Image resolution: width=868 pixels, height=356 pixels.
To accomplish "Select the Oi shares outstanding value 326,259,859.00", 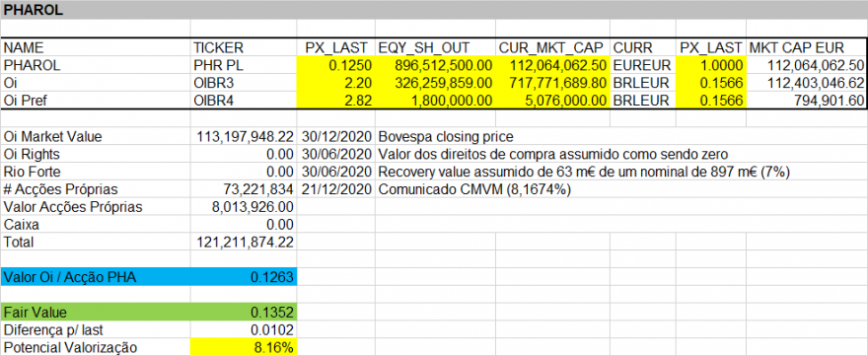I will click(435, 83).
